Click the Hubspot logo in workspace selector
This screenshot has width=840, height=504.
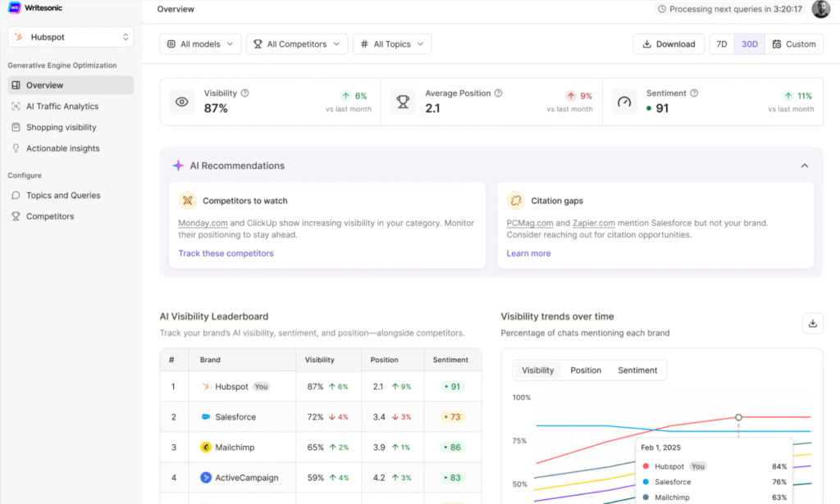pos(19,37)
